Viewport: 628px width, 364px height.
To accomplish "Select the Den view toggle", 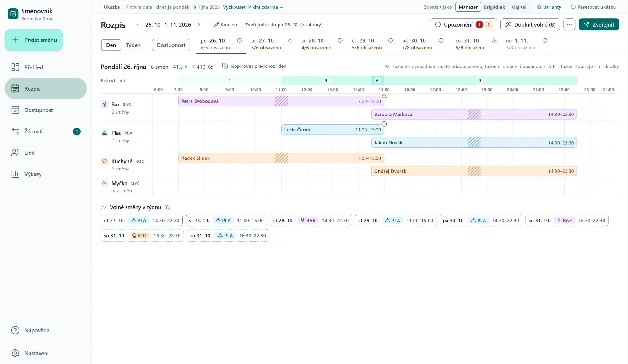I will [111, 45].
